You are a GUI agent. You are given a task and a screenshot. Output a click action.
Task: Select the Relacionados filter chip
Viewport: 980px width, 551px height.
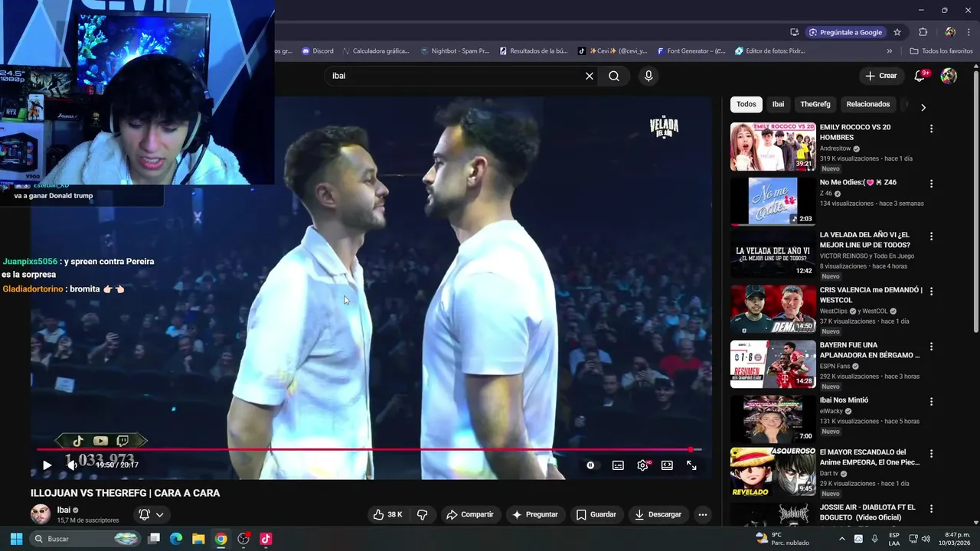868,104
